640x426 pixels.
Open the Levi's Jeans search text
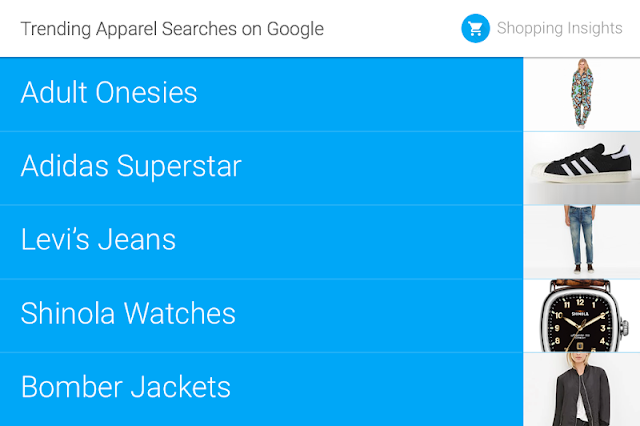coord(98,240)
